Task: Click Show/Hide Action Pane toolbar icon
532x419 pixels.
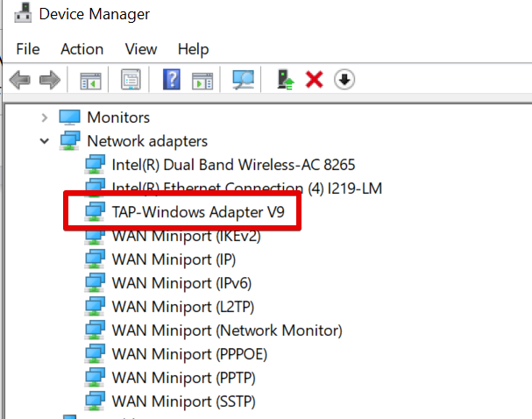Action: [202, 81]
